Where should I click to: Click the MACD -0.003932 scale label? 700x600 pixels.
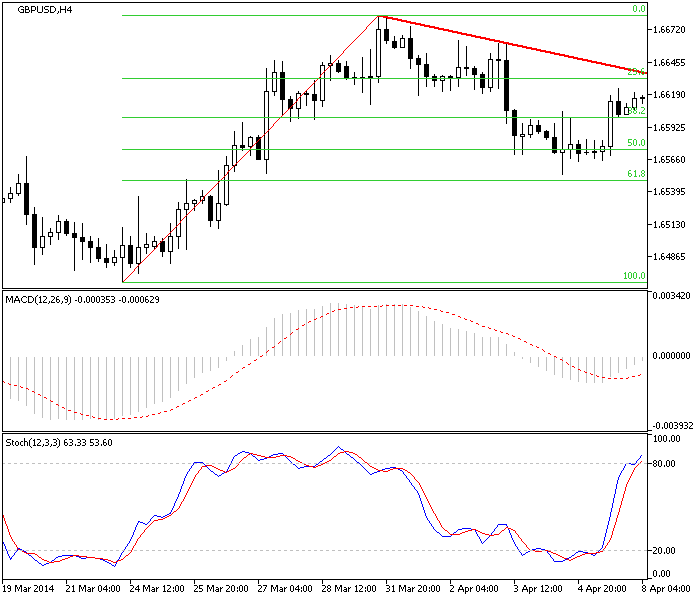coord(672,424)
